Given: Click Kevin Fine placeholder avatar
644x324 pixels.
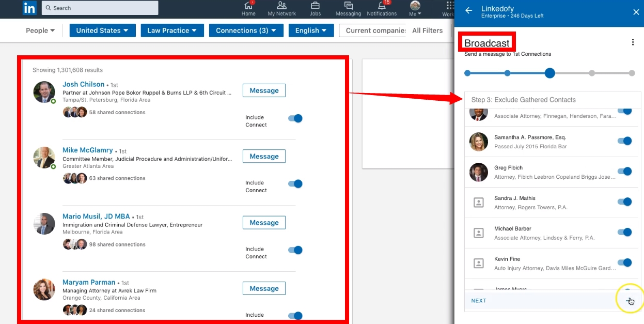Looking at the screenshot, I should pos(479,264).
